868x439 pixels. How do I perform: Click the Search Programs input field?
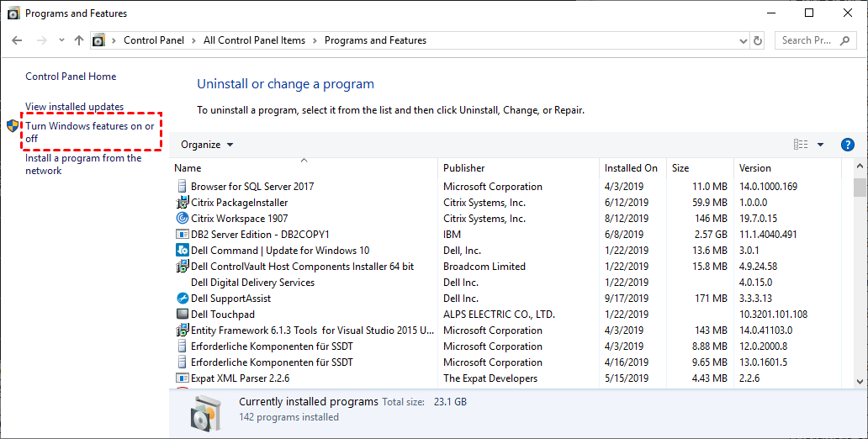coord(812,40)
